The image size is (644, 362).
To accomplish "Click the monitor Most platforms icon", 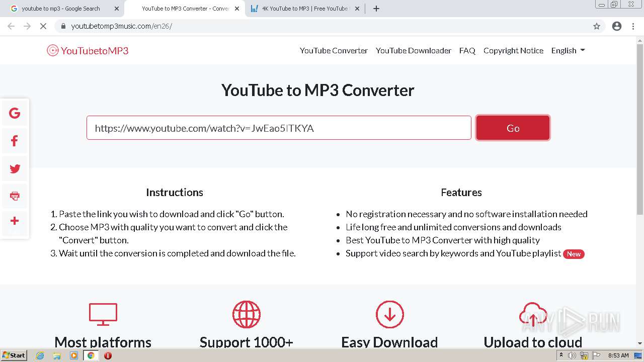I will click(x=103, y=314).
